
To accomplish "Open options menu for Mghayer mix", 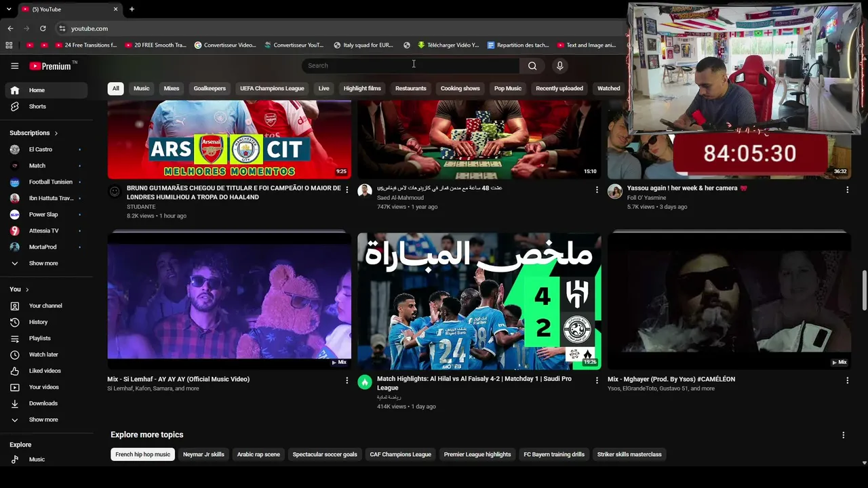I will pos(847,380).
